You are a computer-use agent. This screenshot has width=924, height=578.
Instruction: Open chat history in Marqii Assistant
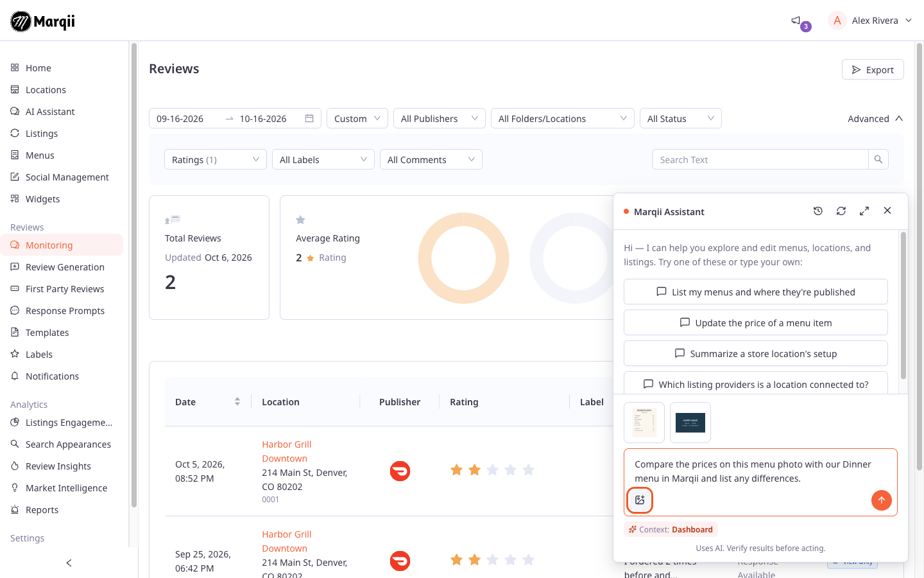(818, 211)
